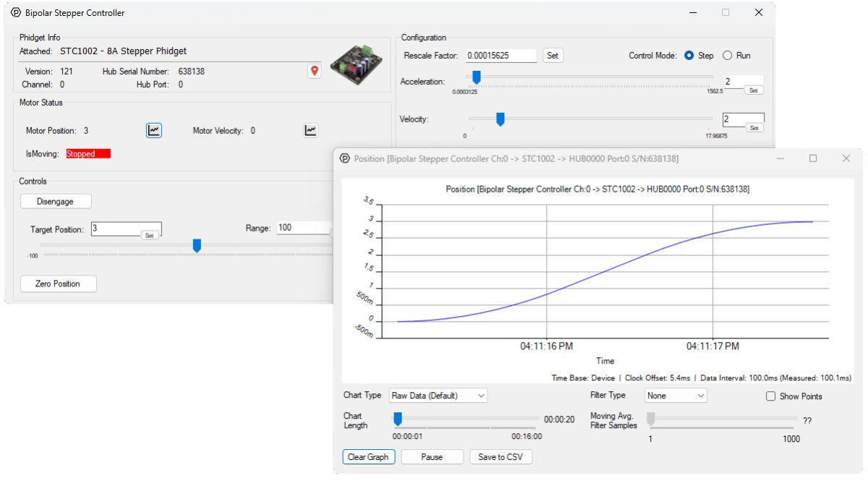Open the Motor Position graph icon

pyautogui.click(x=153, y=130)
